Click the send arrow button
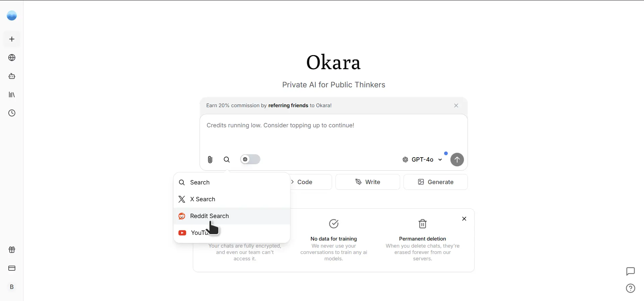 457,160
